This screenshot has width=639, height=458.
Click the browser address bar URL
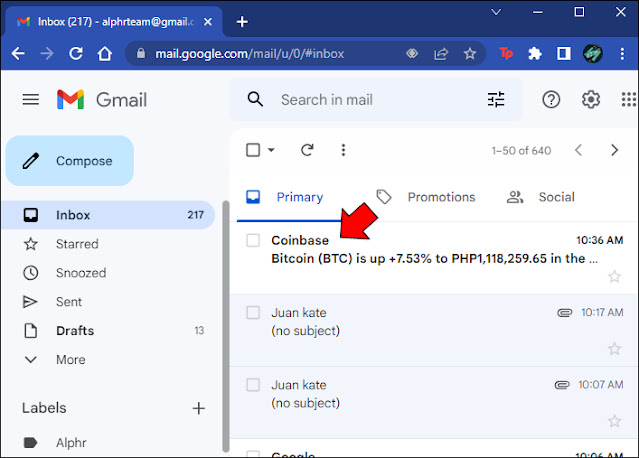(250, 53)
